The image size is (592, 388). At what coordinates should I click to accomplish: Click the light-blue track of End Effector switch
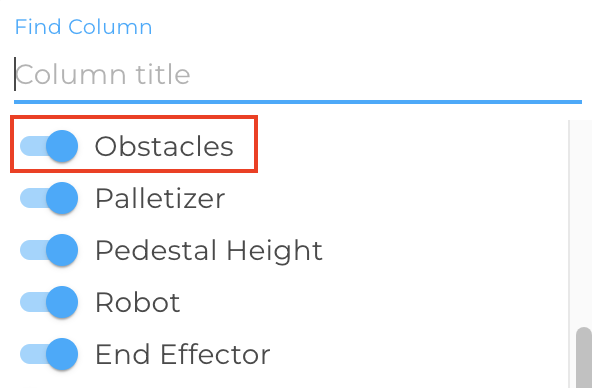(x=32, y=354)
